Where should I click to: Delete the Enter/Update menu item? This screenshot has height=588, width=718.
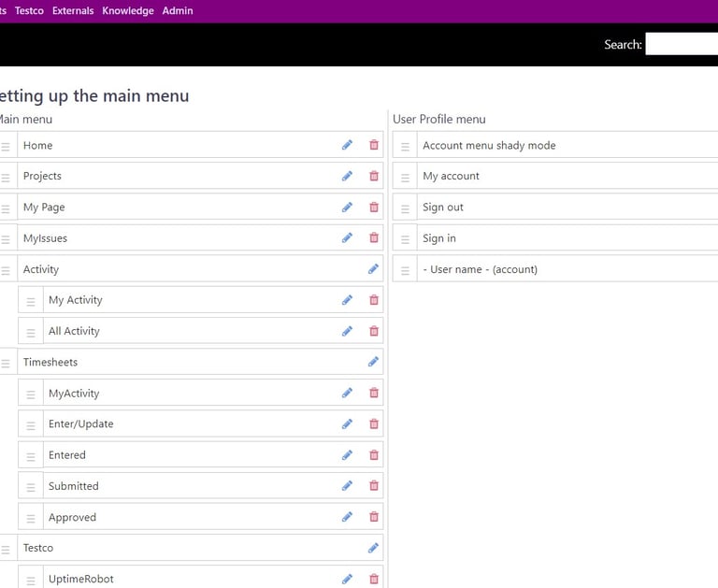coord(374,424)
